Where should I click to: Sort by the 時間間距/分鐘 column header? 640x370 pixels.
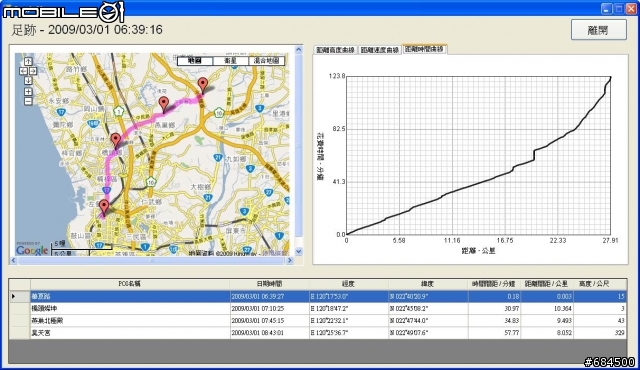tap(494, 284)
